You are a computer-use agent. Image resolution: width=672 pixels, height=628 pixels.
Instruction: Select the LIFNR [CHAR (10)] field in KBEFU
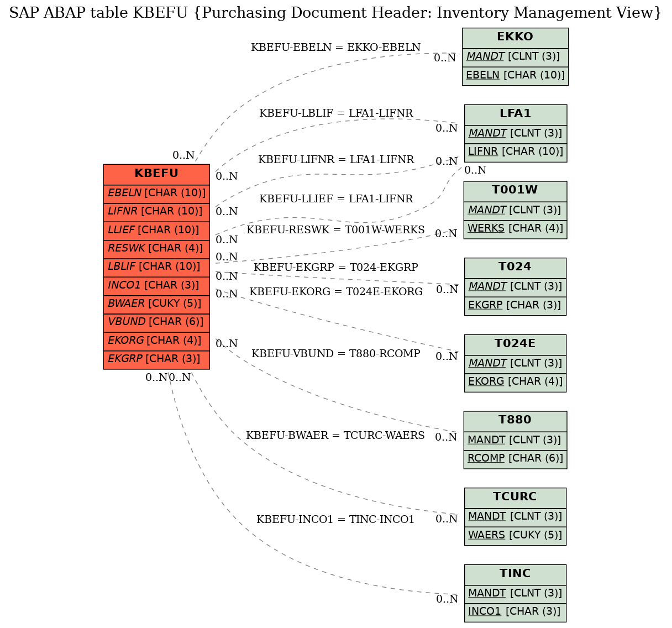click(156, 212)
